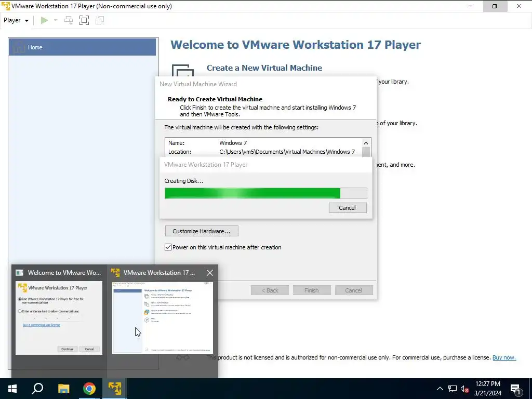The width and height of the screenshot is (532, 399).
Task: Click the Home house icon in sidebar
Action: 19,47
